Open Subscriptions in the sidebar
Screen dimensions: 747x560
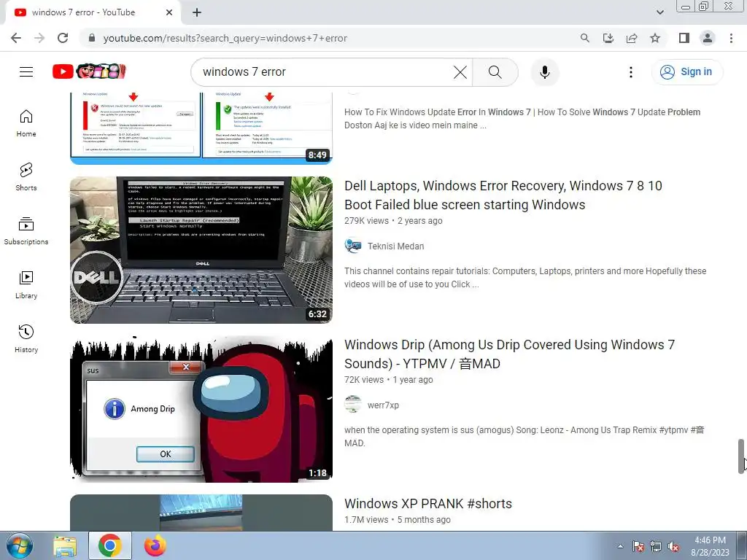tap(26, 231)
